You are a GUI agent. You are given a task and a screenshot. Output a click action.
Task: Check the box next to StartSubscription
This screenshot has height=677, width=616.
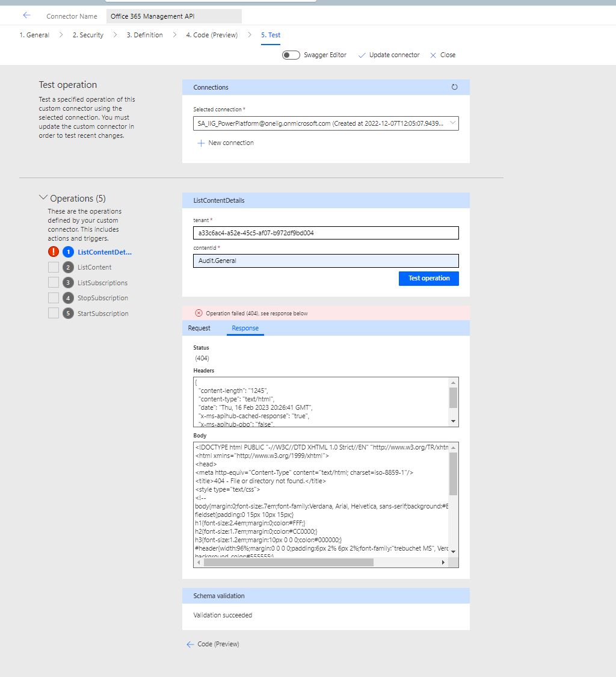tap(53, 313)
